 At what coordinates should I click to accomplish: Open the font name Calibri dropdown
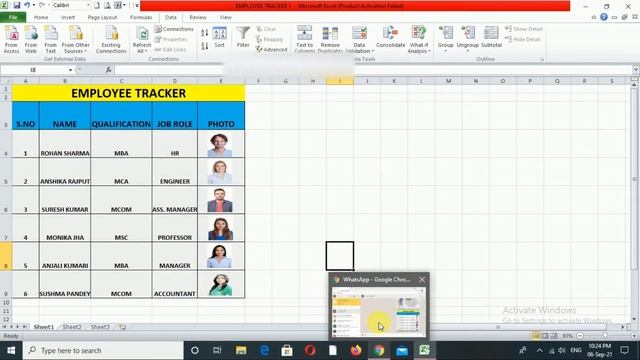88,5
